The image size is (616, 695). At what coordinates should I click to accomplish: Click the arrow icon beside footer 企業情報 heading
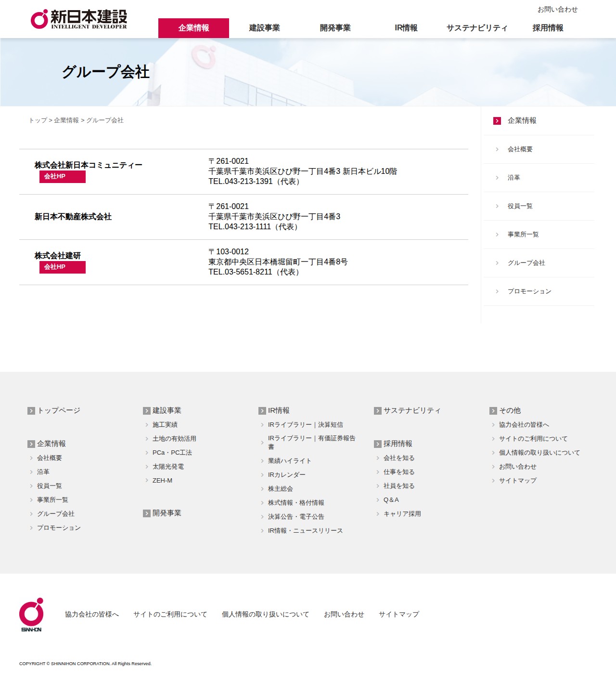[x=31, y=444]
